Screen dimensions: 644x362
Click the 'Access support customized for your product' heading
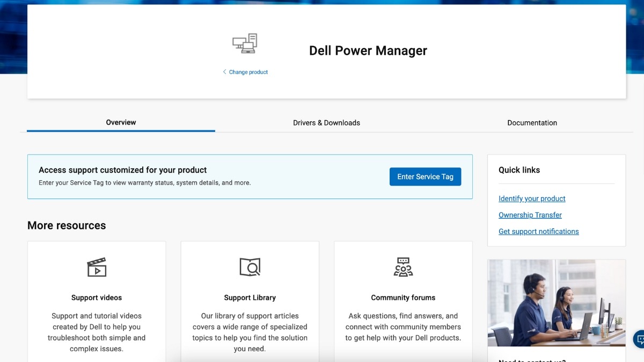(122, 170)
